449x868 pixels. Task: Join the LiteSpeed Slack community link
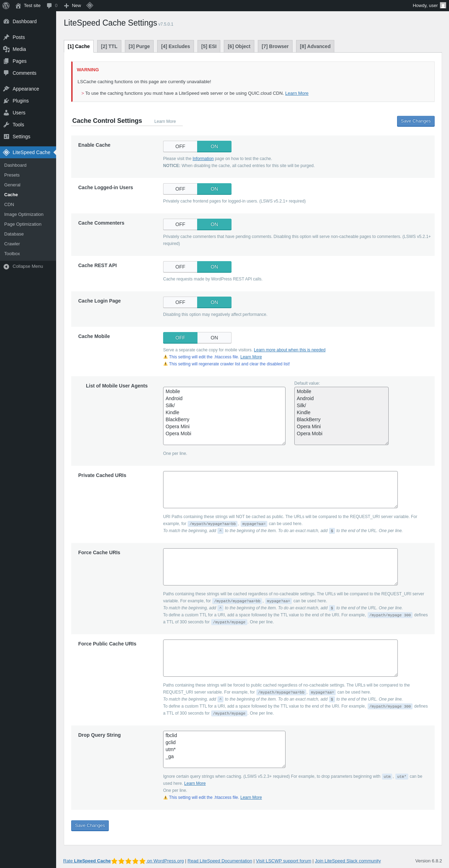click(348, 861)
